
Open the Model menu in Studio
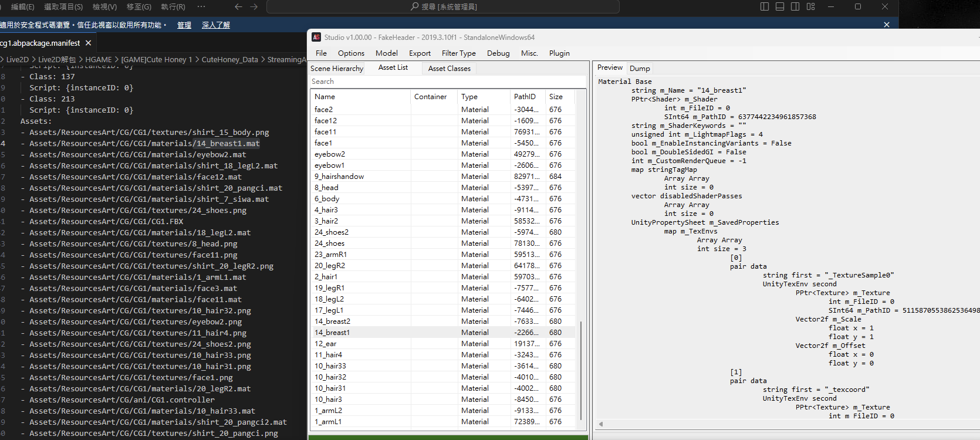point(387,53)
